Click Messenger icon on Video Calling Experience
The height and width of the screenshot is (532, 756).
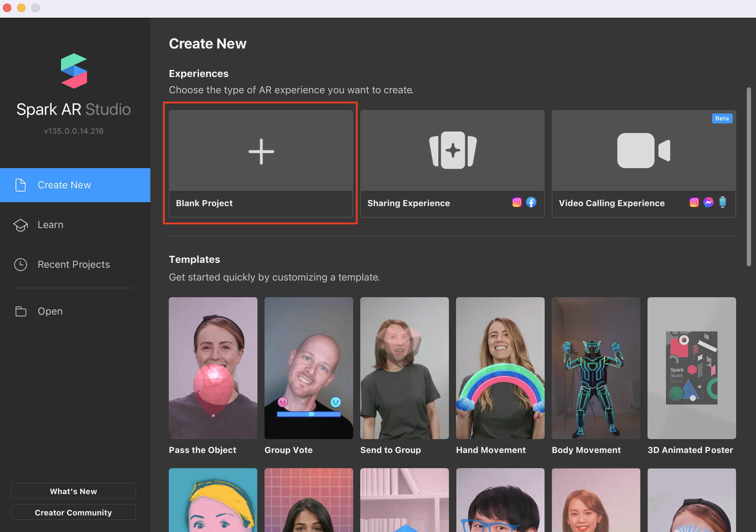pos(708,203)
